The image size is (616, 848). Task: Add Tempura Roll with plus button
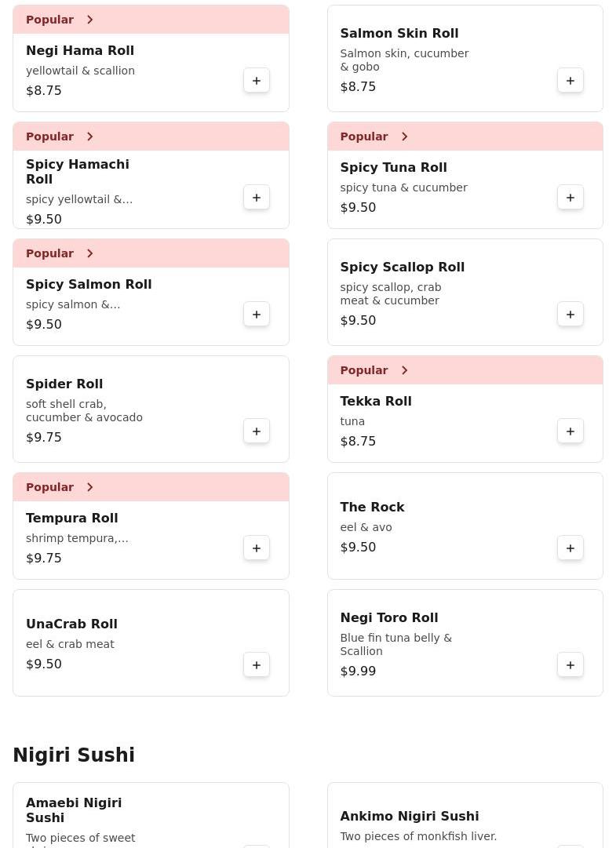(257, 548)
